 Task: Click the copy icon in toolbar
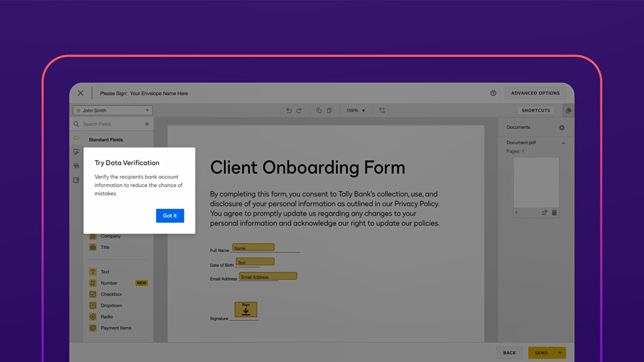point(319,111)
